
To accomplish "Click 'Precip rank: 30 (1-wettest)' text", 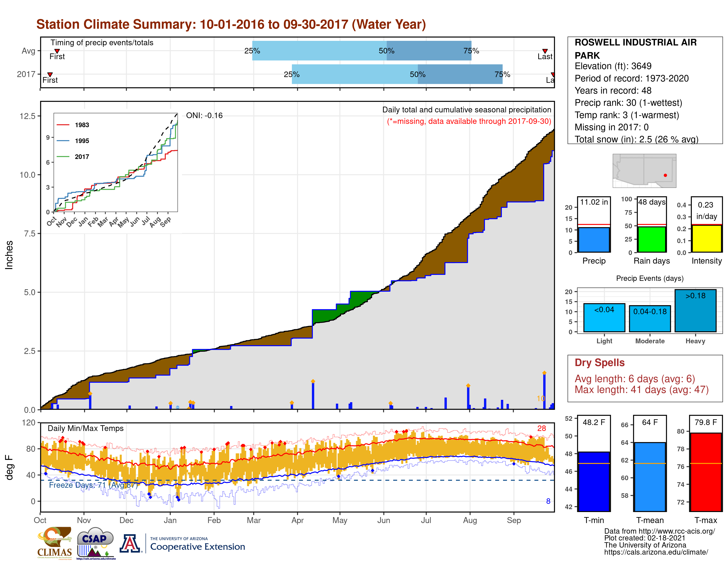I will tap(628, 103).
